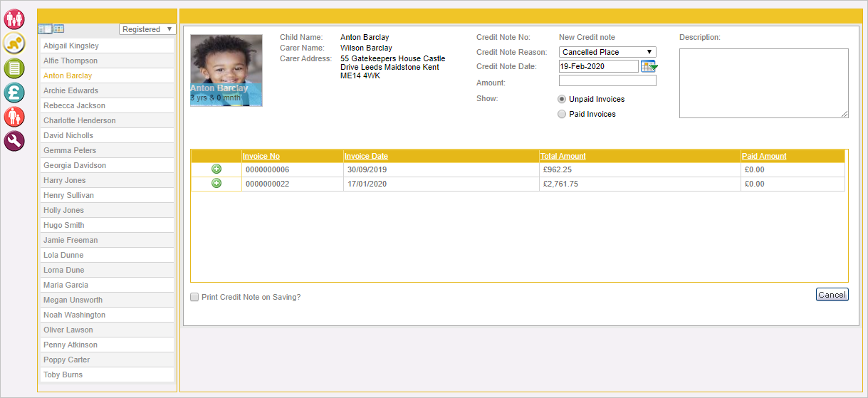Click total amount £962.25 cell
Screen dimensions: 868x398
[x=639, y=169]
